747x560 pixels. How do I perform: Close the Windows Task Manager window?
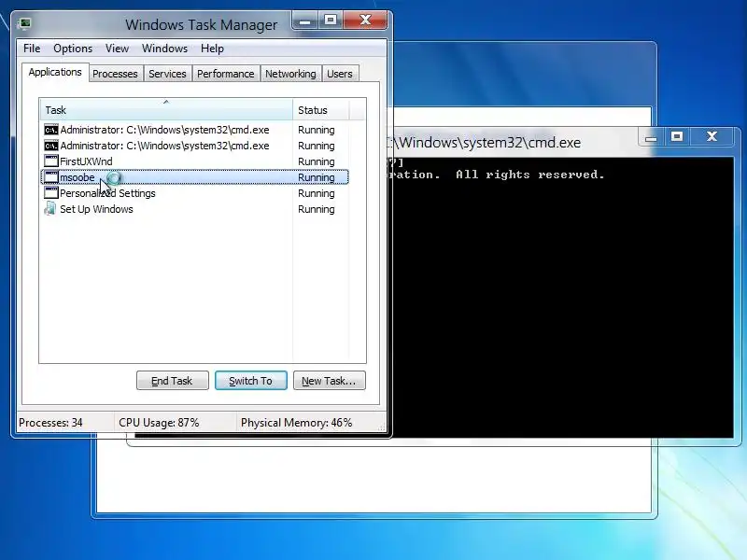(365, 21)
